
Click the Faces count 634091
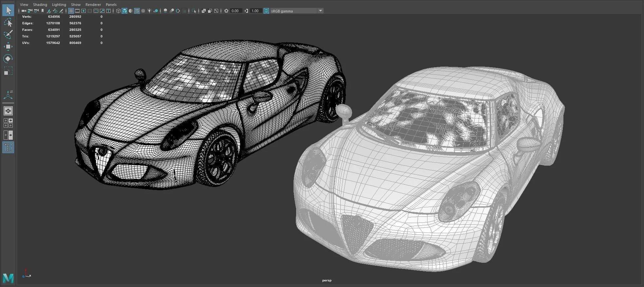54,30
